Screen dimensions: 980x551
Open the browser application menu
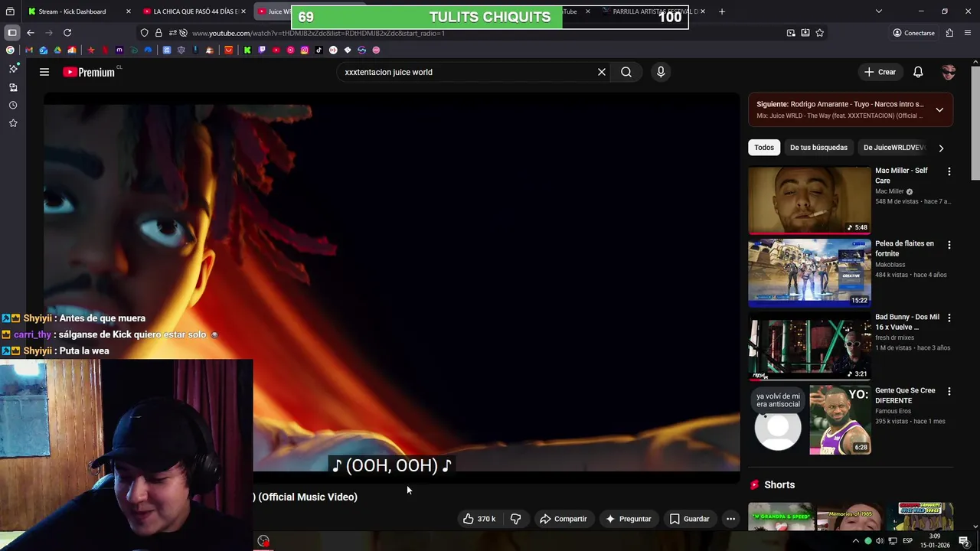[968, 33]
